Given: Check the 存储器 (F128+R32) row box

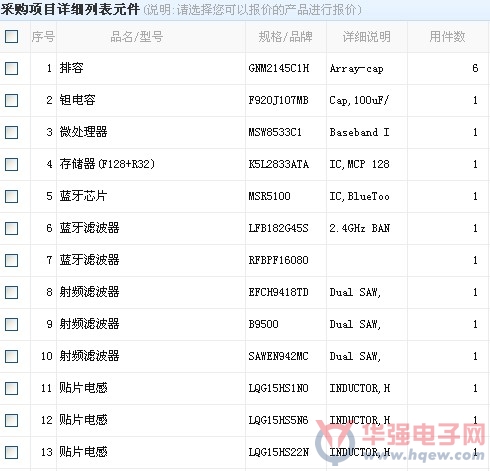Looking at the screenshot, I should point(11,164).
